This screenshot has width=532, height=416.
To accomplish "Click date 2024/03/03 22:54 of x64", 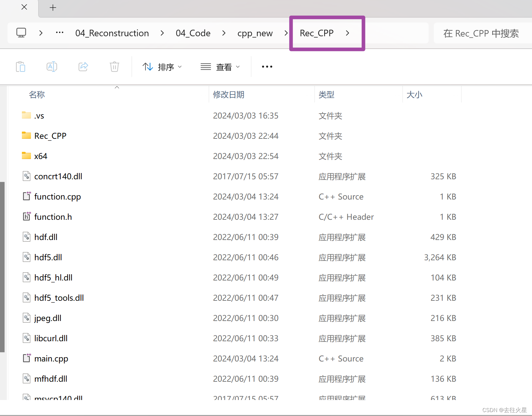I will (246, 156).
